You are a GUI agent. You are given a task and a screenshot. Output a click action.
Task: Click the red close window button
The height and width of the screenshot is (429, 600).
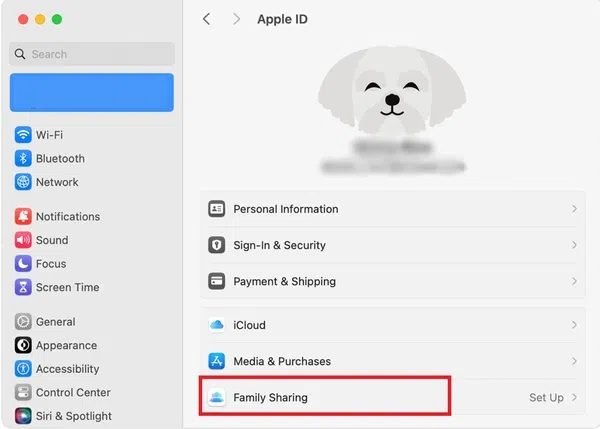pyautogui.click(x=23, y=19)
